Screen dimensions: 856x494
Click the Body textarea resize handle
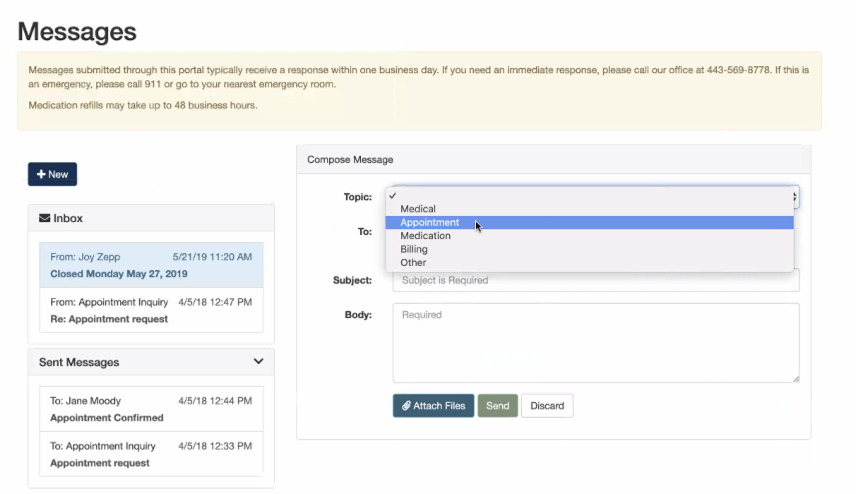click(795, 378)
